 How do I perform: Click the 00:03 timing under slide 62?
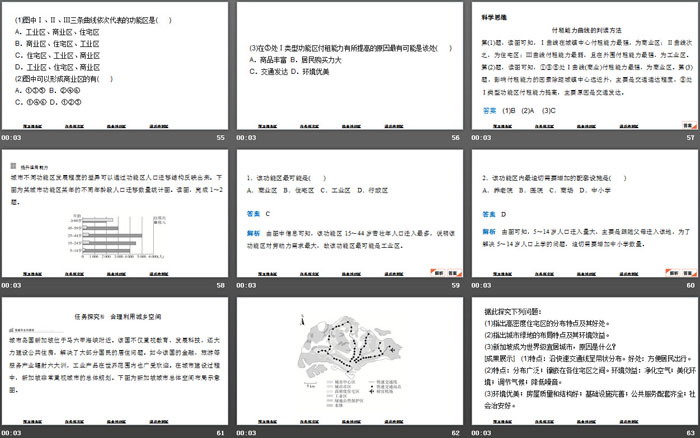(x=246, y=433)
